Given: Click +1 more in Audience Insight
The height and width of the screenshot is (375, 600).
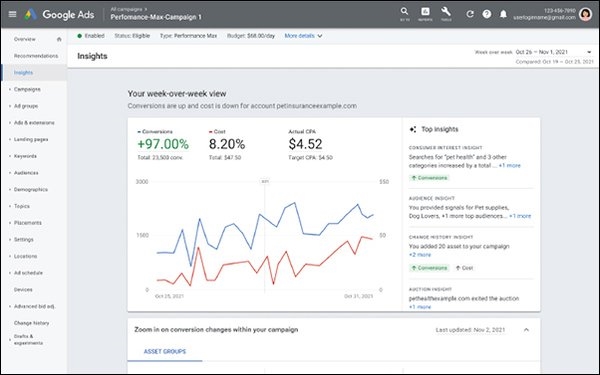Looking at the screenshot, I should pyautogui.click(x=520, y=216).
